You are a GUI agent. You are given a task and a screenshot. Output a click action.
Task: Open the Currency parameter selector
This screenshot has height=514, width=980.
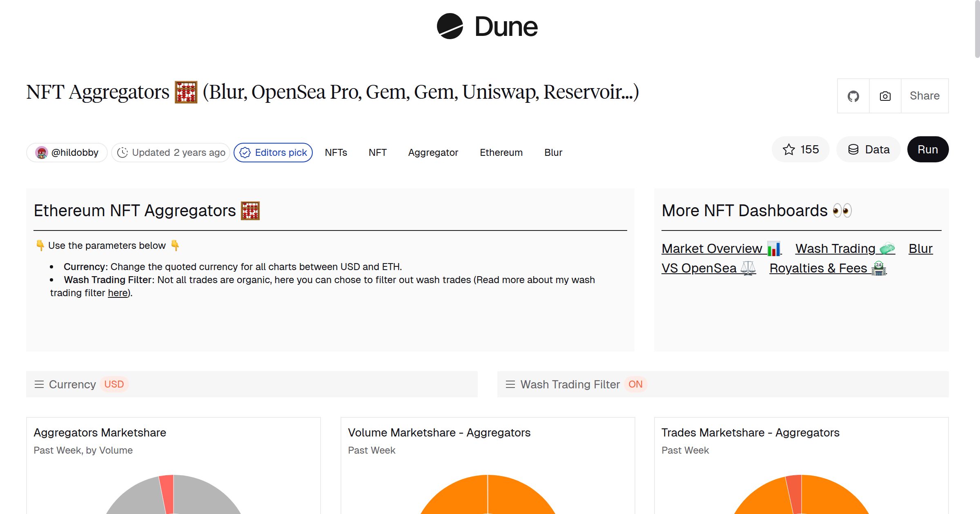[x=73, y=384]
